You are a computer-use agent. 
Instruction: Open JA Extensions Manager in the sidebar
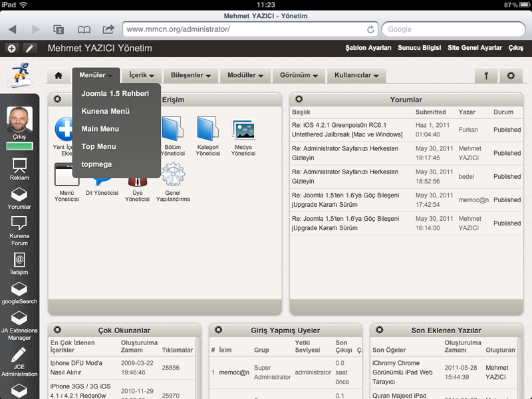[x=19, y=326]
